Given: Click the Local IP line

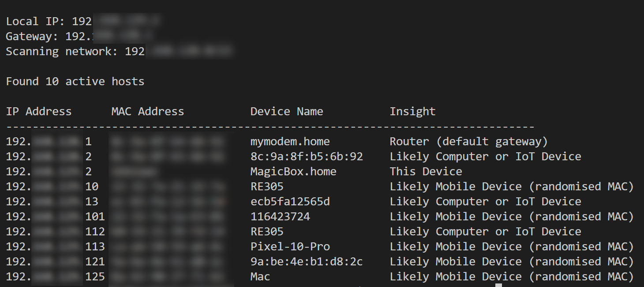Looking at the screenshot, I should click(82, 22).
